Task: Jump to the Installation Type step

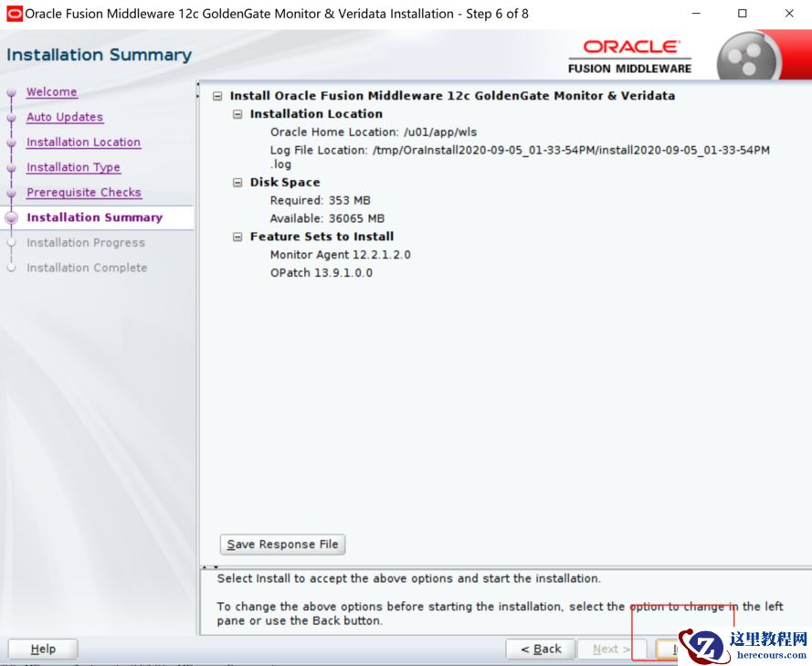Action: click(73, 167)
